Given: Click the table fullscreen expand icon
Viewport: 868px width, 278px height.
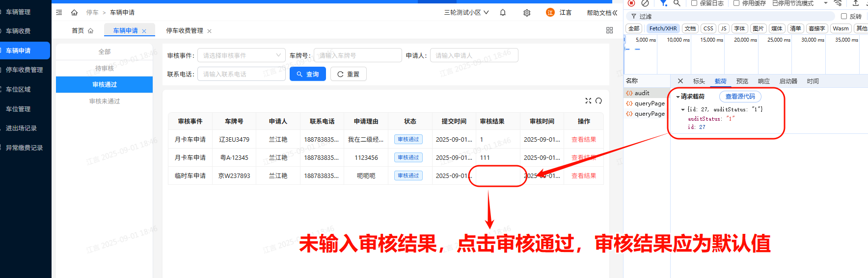Looking at the screenshot, I should [588, 101].
